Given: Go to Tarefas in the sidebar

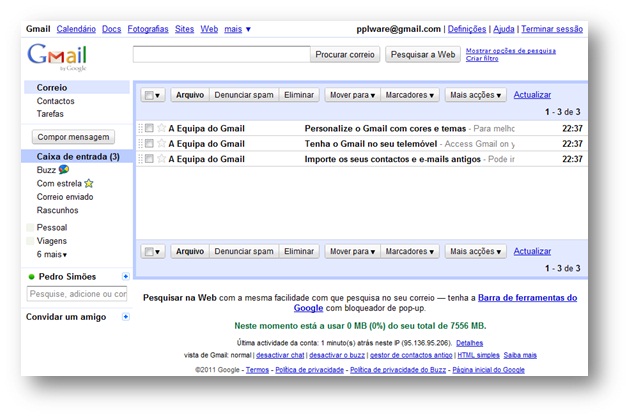Looking at the screenshot, I should pos(50,114).
